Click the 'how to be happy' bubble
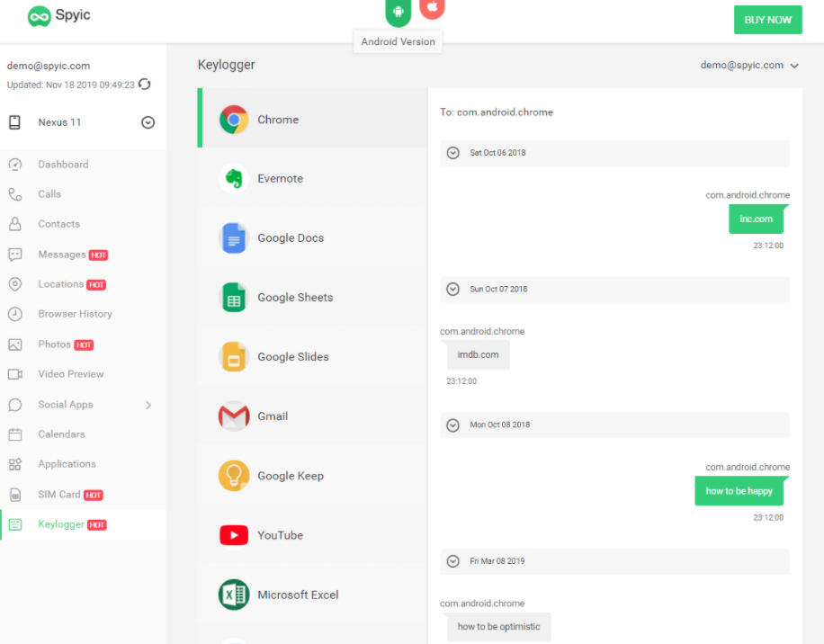 pyautogui.click(x=739, y=491)
